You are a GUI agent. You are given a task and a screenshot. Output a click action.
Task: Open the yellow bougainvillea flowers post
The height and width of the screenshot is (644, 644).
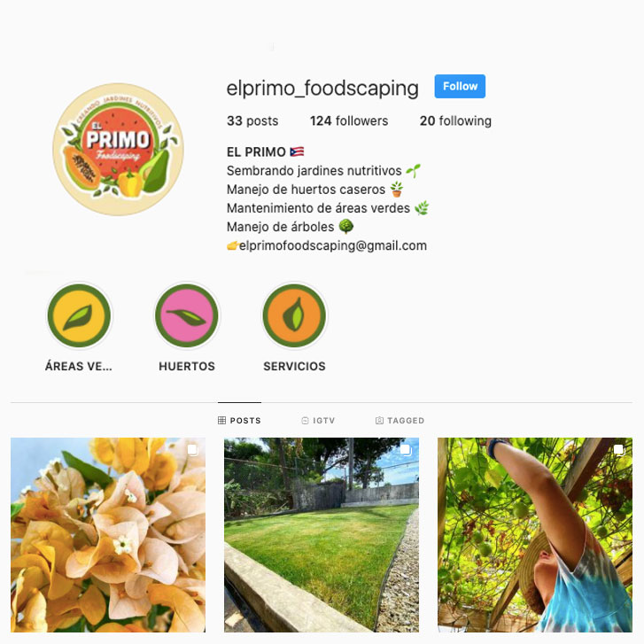coord(108,535)
